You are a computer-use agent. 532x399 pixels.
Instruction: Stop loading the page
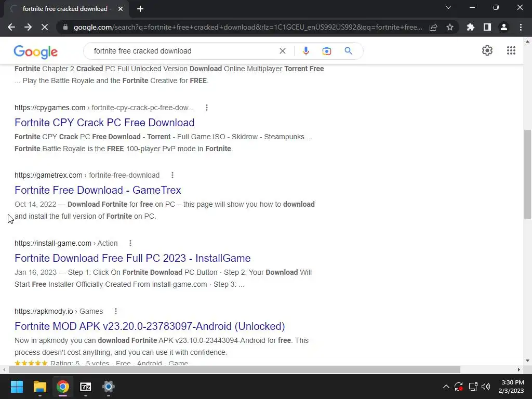click(x=45, y=27)
